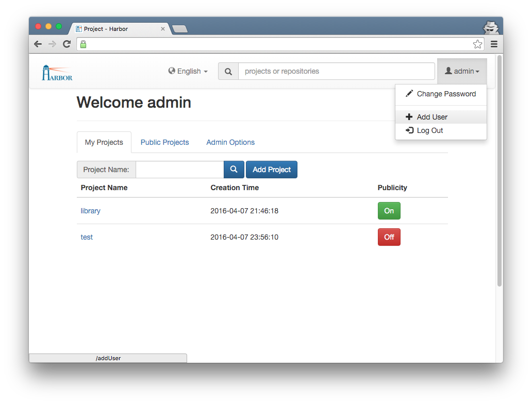
Task: Click the Welcome admin heading
Action: click(134, 103)
